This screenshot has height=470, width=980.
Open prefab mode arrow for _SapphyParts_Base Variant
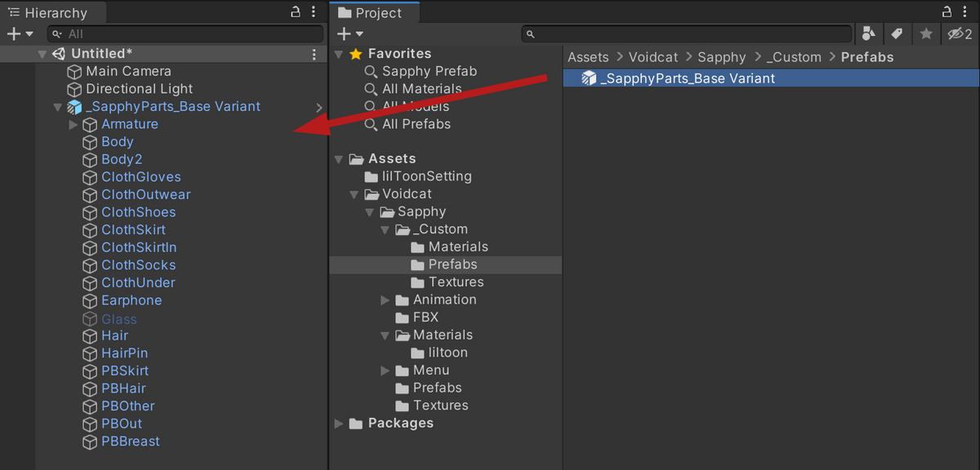coord(319,107)
